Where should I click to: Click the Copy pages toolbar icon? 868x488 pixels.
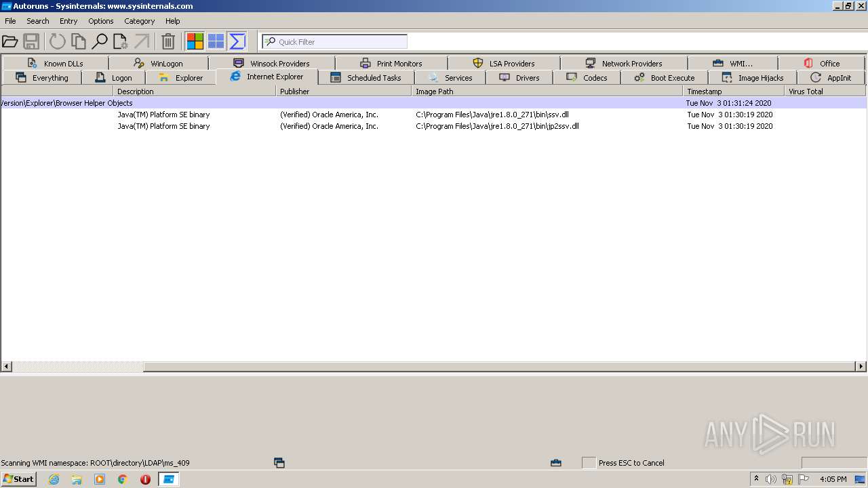[79, 41]
